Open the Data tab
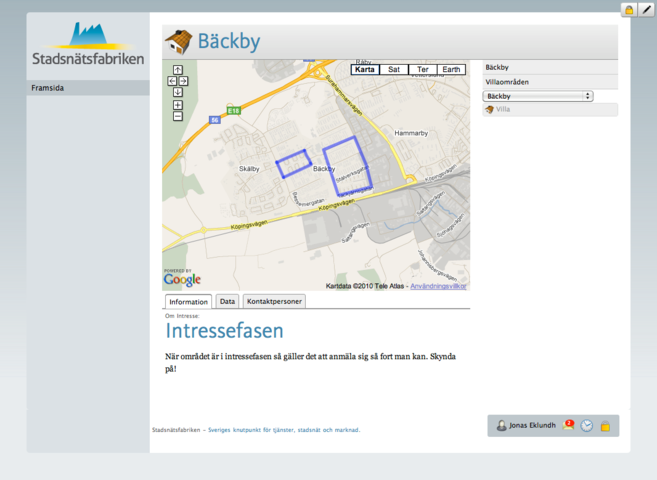The height and width of the screenshot is (480, 657). point(227,301)
